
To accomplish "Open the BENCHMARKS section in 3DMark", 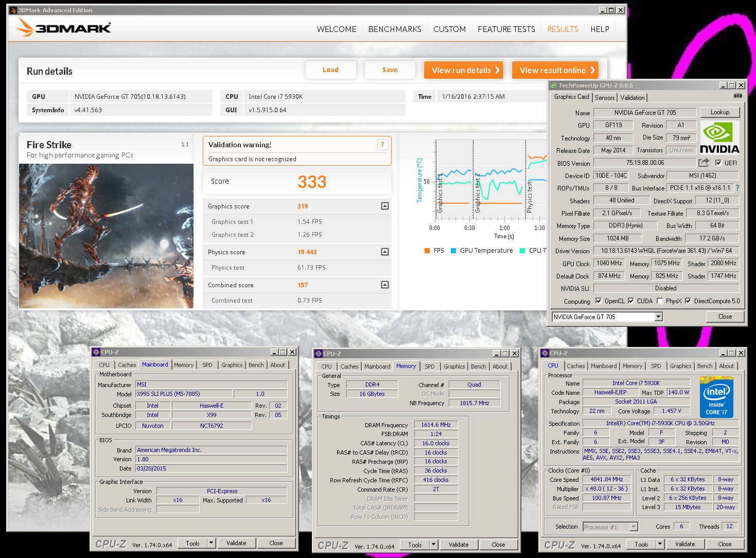I will [x=395, y=29].
